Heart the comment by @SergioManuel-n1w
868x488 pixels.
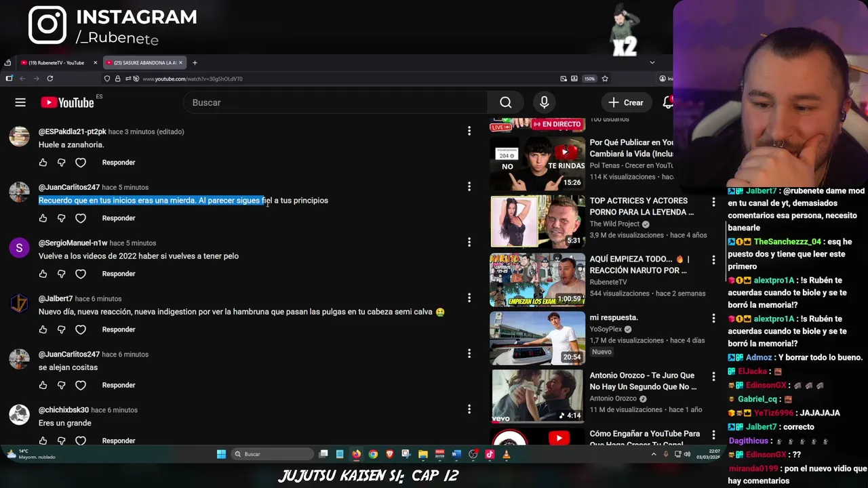tap(81, 274)
